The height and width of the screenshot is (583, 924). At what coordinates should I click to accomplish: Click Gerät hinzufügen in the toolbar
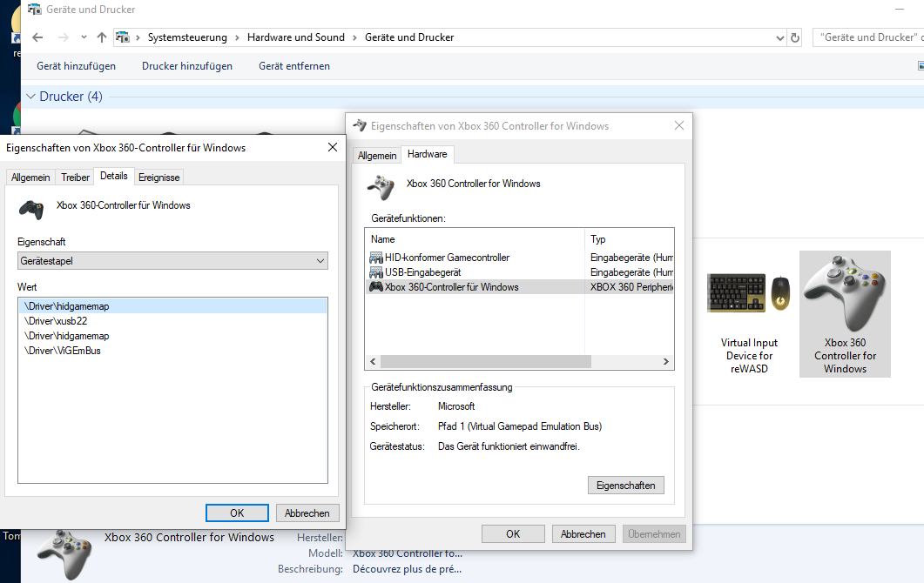76,66
